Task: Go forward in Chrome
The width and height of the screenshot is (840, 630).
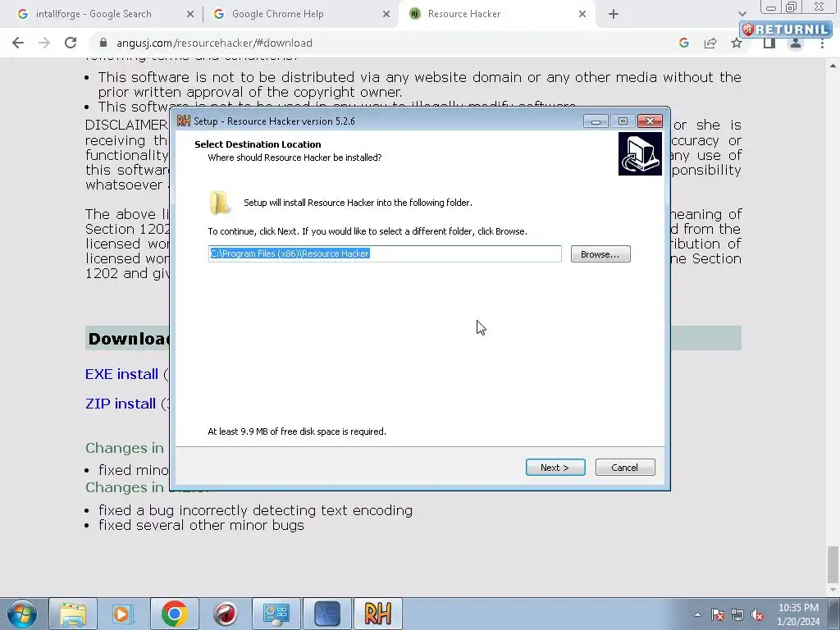Action: [44, 43]
